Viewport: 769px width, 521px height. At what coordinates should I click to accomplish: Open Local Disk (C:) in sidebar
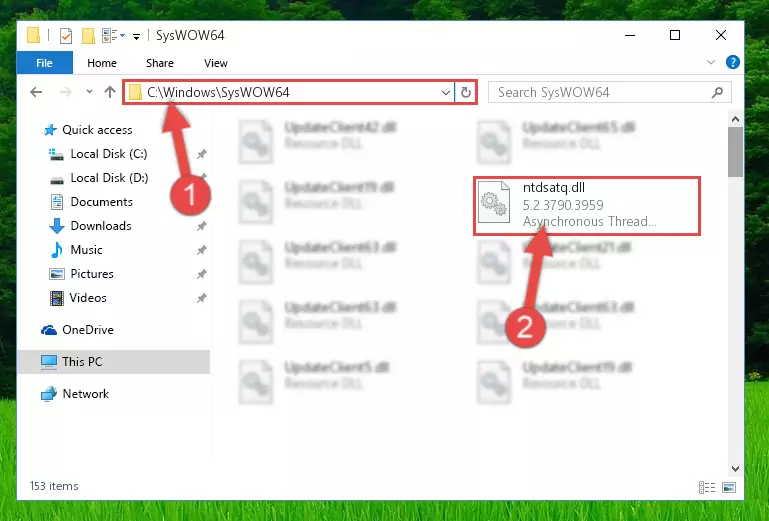click(98, 154)
